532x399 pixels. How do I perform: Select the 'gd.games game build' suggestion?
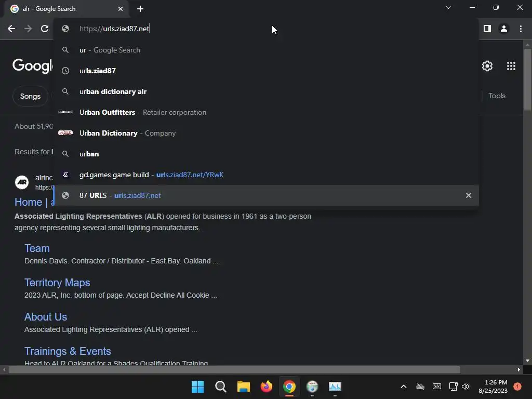click(x=267, y=175)
